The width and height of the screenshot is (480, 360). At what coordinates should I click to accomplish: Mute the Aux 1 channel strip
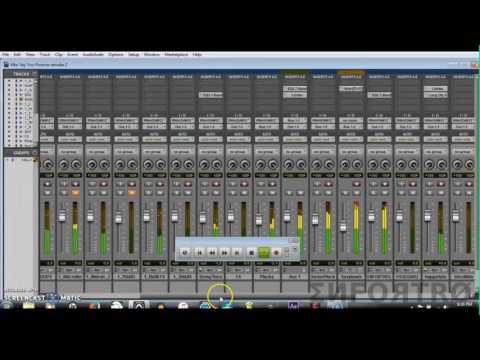pos(300,193)
